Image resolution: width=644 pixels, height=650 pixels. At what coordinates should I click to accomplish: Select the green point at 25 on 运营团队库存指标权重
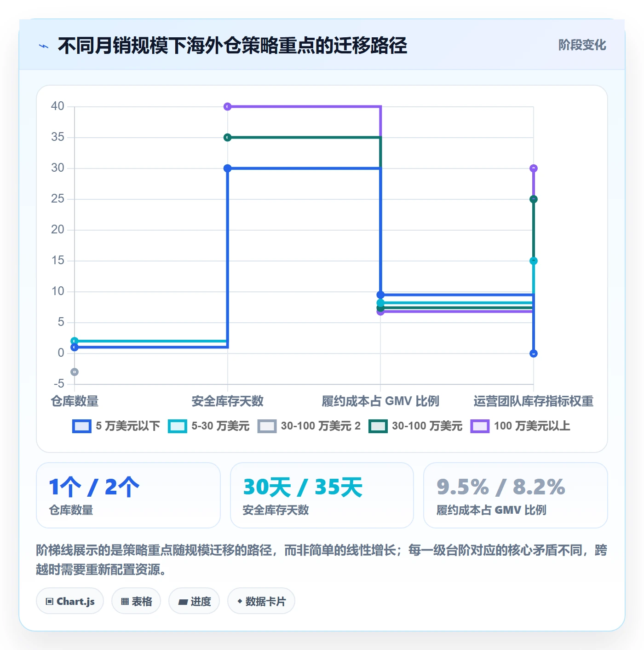coord(534,199)
